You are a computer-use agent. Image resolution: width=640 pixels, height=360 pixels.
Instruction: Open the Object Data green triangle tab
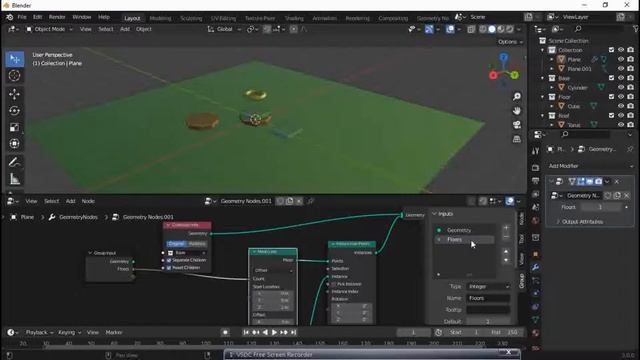click(x=536, y=320)
